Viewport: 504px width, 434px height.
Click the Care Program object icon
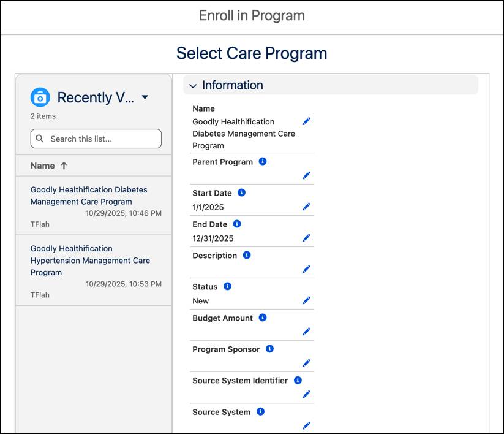[x=39, y=97]
